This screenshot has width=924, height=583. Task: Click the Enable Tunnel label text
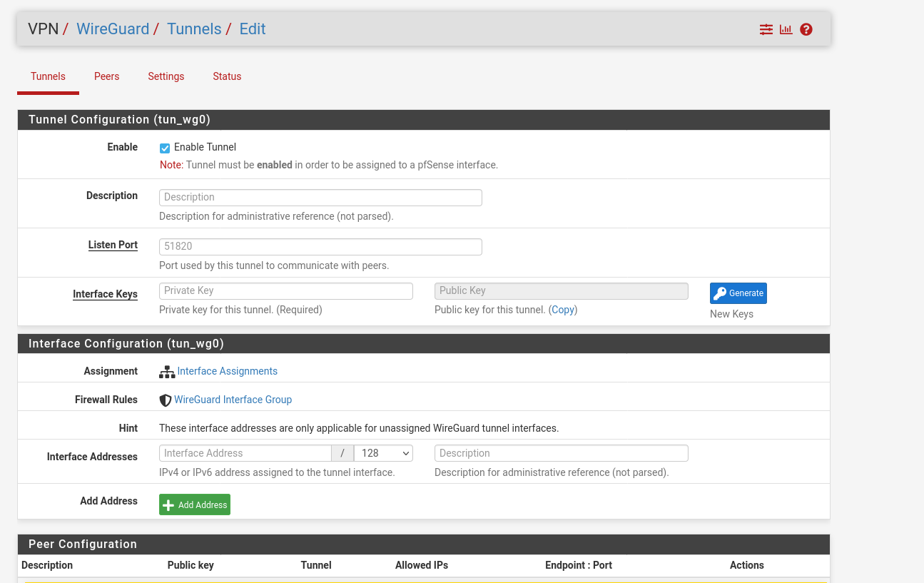point(205,148)
